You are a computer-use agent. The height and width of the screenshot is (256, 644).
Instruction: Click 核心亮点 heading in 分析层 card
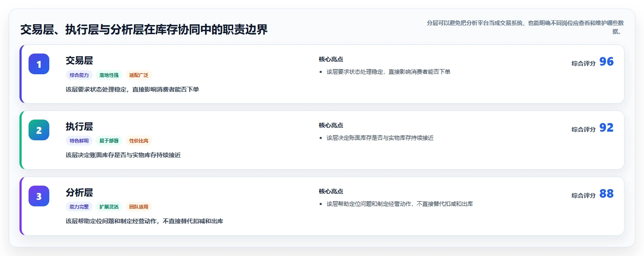pos(331,191)
